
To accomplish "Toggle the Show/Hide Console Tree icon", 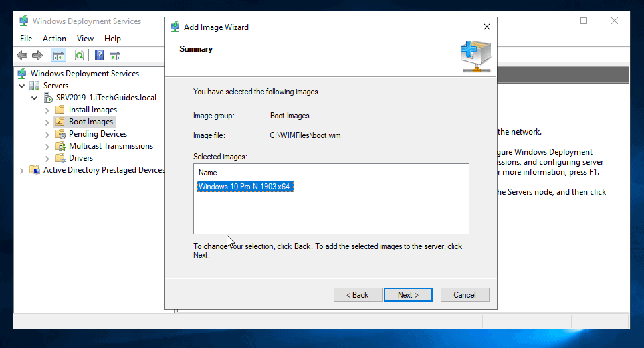I will [58, 56].
